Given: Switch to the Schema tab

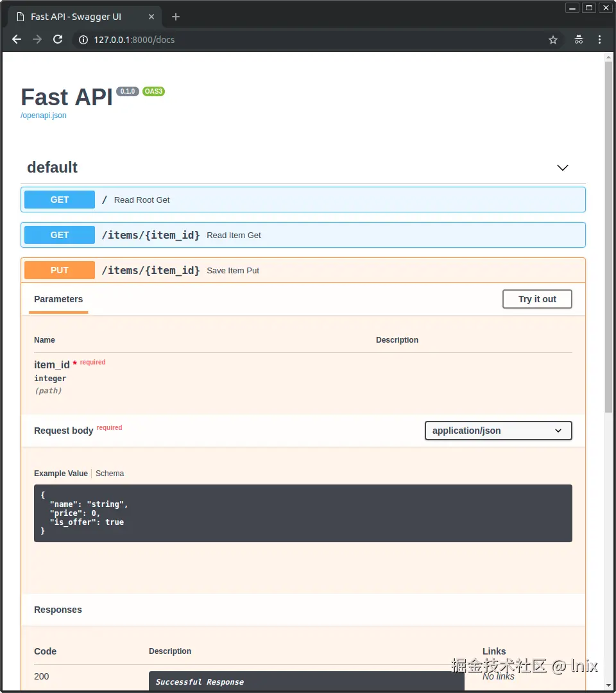Looking at the screenshot, I should tap(110, 474).
